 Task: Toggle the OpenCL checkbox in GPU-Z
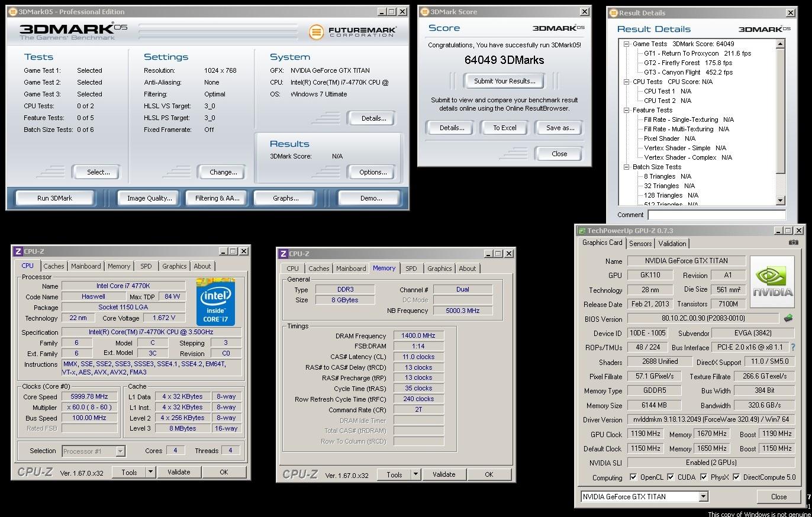pos(633,477)
